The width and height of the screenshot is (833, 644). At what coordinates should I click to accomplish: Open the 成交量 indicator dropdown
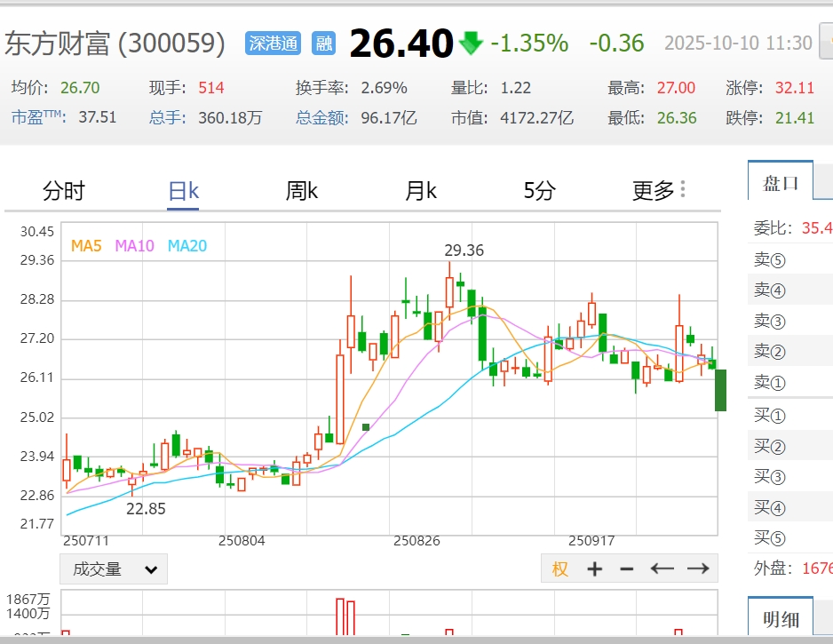tap(114, 569)
